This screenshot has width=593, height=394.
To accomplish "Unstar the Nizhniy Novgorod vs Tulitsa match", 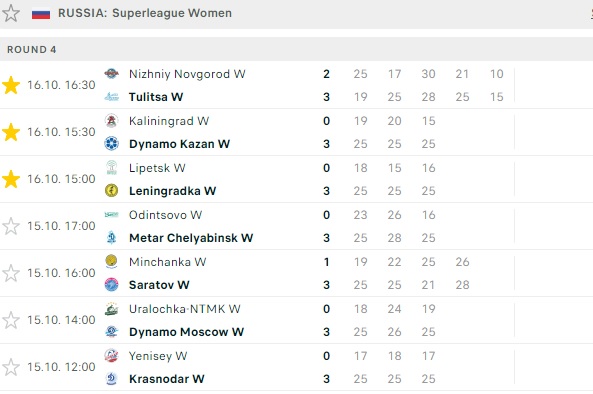I will tap(11, 85).
